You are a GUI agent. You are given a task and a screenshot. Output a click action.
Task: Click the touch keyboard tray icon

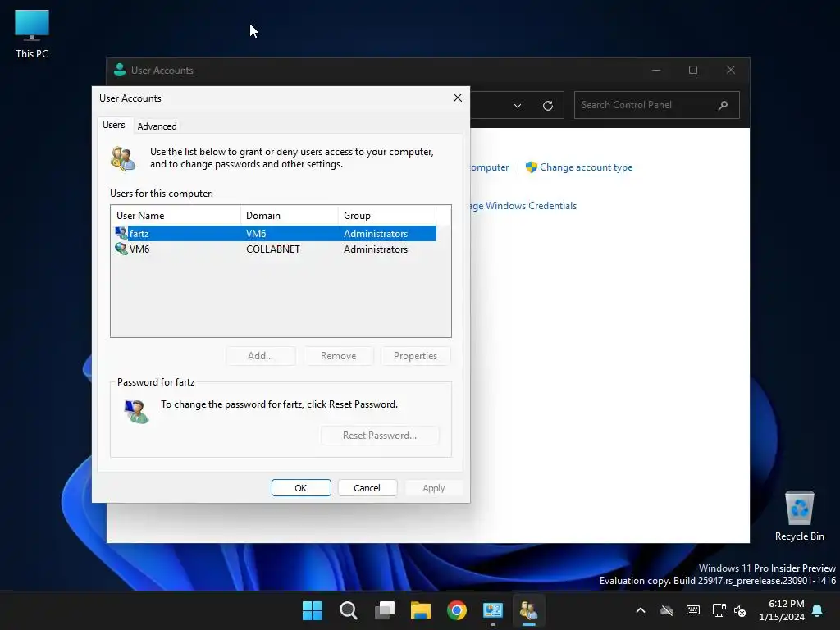tap(692, 610)
